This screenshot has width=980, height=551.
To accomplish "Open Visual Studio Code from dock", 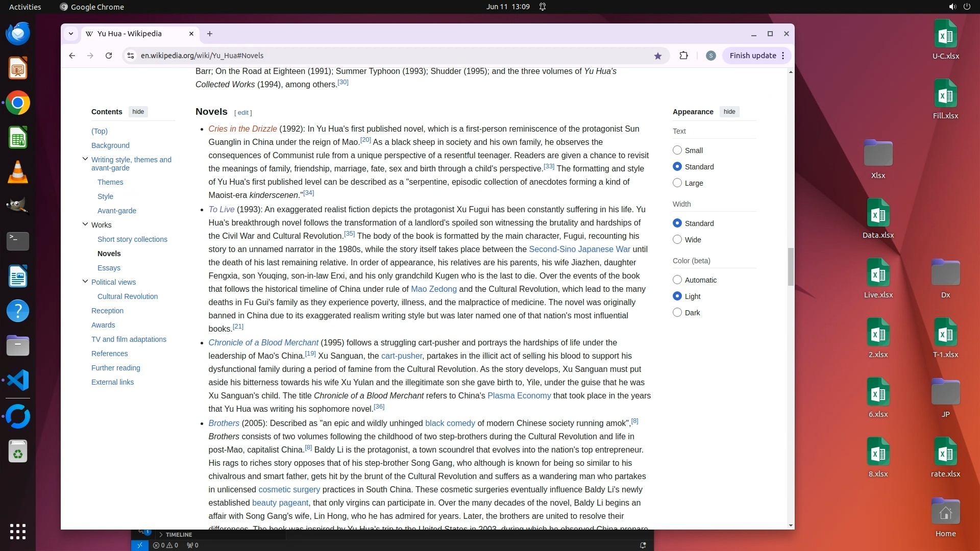I will [18, 380].
